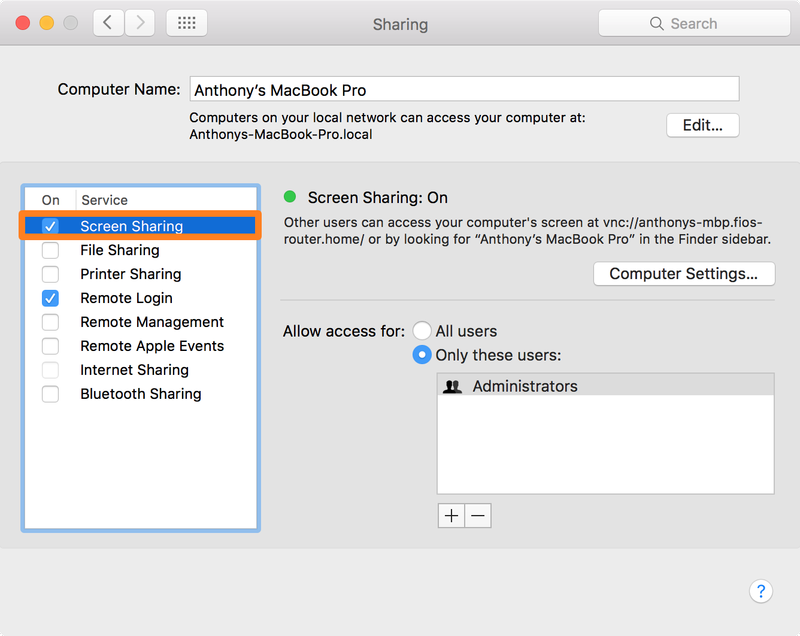This screenshot has width=800, height=636.
Task: Add a user with the plus button
Action: pyautogui.click(x=451, y=516)
